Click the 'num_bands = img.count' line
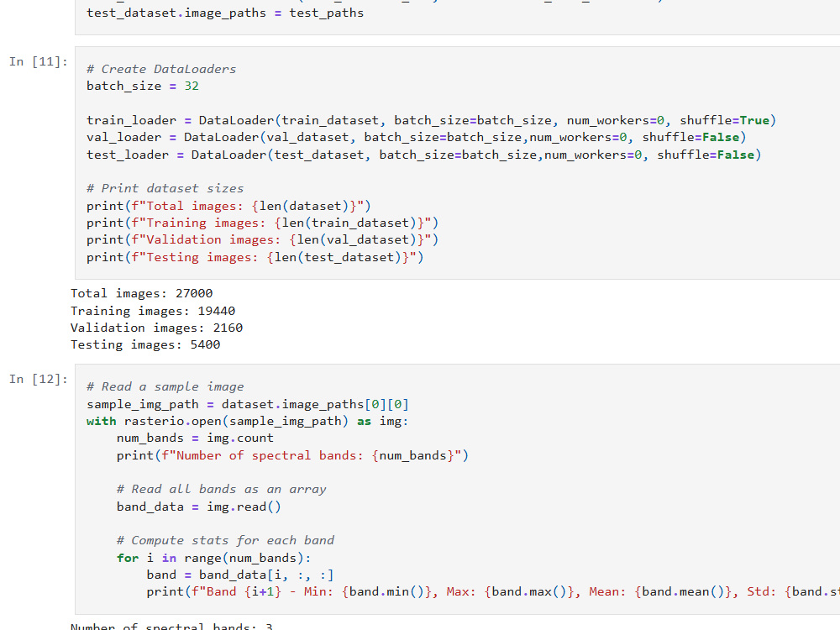 195,438
